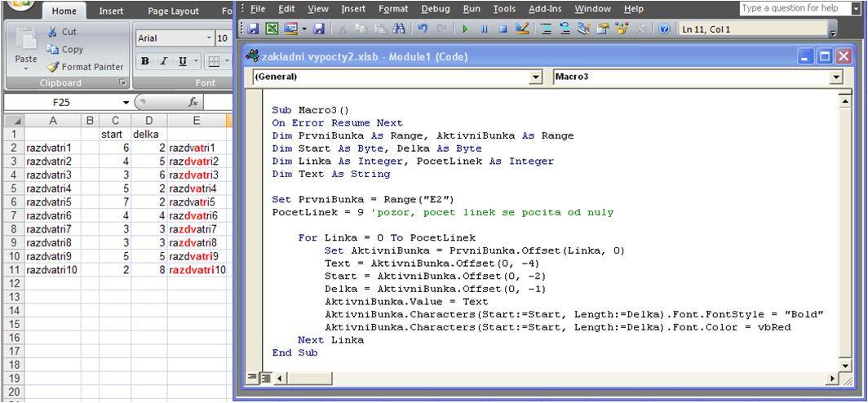This screenshot has width=868, height=403.
Task: Click the View Microsoft Excel icon
Action: (272, 29)
